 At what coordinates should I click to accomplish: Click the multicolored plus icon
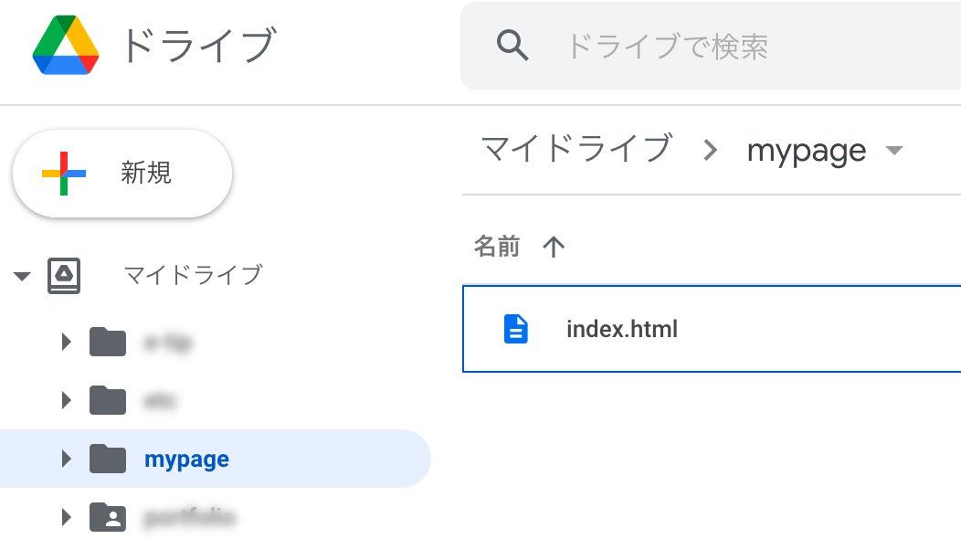pos(64,173)
